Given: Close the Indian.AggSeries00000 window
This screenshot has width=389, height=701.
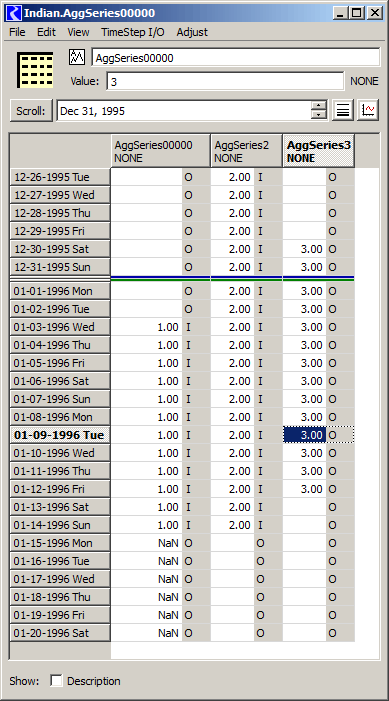Looking at the screenshot, I should click(x=375, y=13).
